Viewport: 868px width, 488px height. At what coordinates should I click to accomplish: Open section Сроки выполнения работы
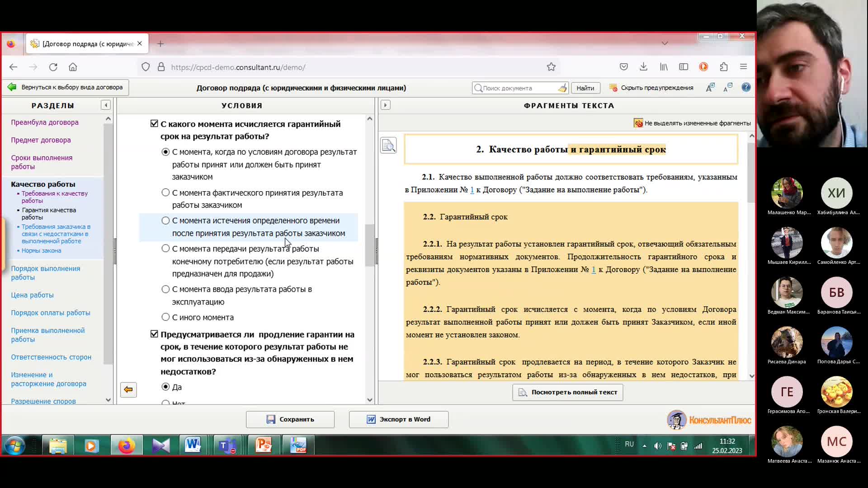pyautogui.click(x=42, y=162)
